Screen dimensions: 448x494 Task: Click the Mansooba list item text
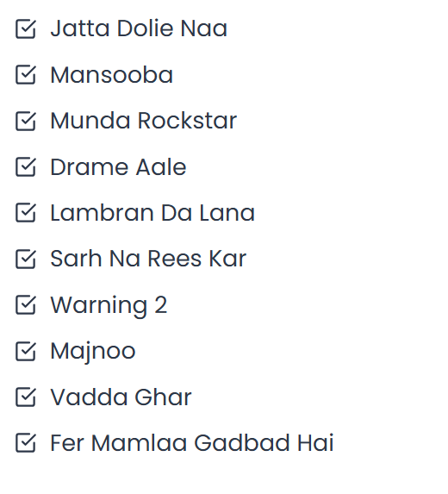(112, 75)
